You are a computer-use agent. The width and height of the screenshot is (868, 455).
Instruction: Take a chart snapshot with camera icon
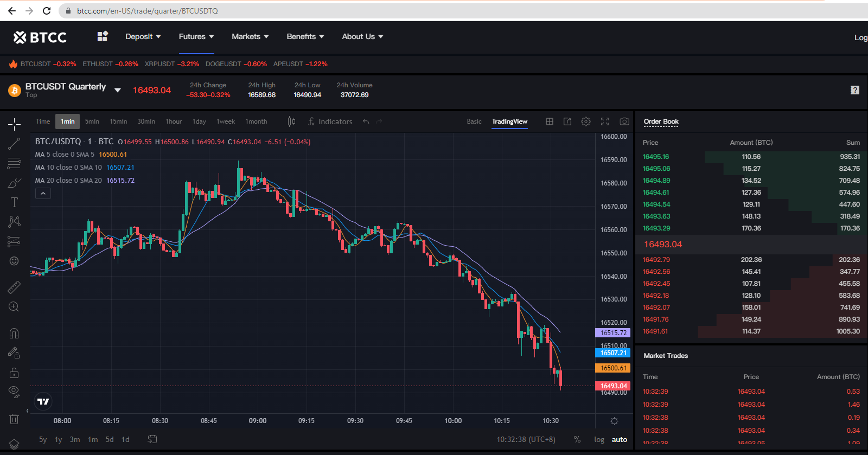624,121
